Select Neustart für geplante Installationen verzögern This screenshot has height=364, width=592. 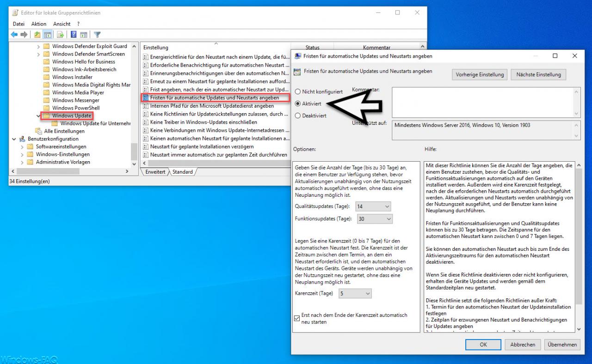(202, 146)
